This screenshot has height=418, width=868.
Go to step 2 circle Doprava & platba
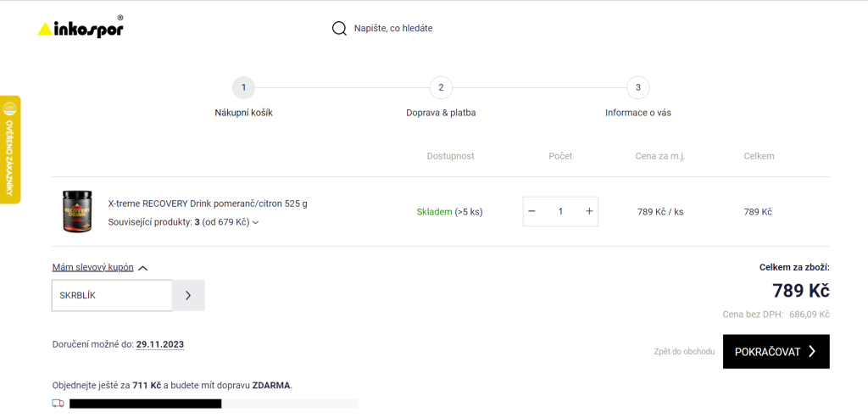(441, 87)
